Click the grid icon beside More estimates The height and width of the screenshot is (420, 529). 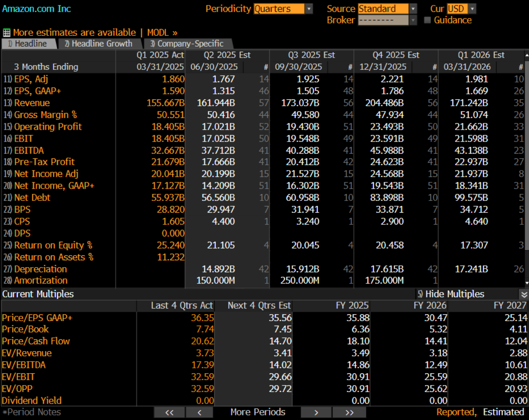pos(6,33)
